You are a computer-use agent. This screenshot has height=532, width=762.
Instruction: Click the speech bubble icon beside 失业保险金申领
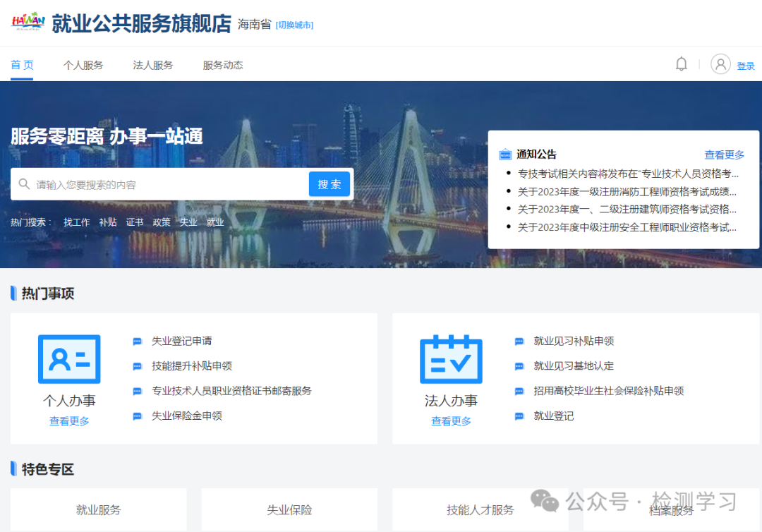click(136, 416)
